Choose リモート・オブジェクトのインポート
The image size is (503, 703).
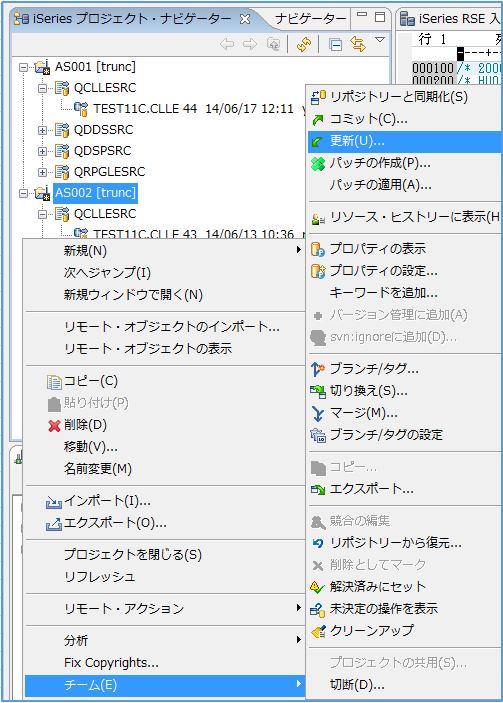point(165,326)
